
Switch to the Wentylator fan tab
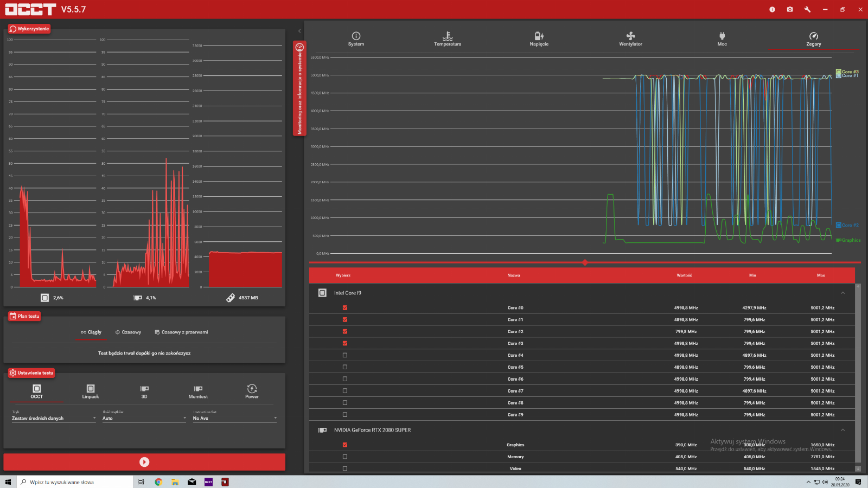coord(630,39)
